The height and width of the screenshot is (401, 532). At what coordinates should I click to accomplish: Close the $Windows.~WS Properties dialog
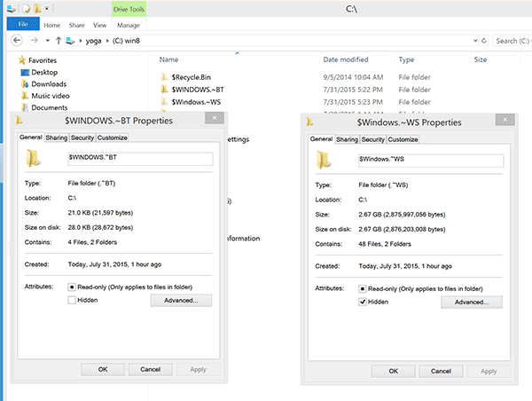(505, 120)
